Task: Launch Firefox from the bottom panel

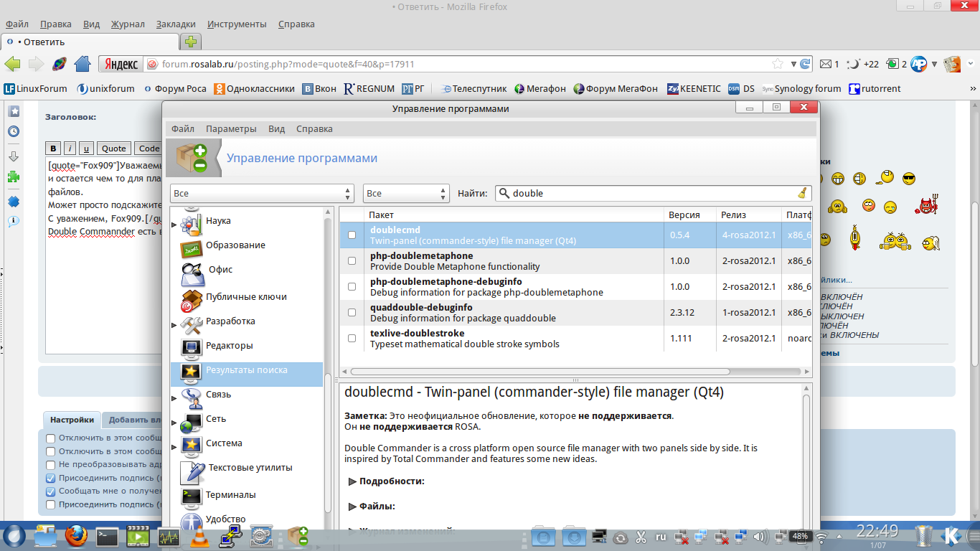Action: 75,535
